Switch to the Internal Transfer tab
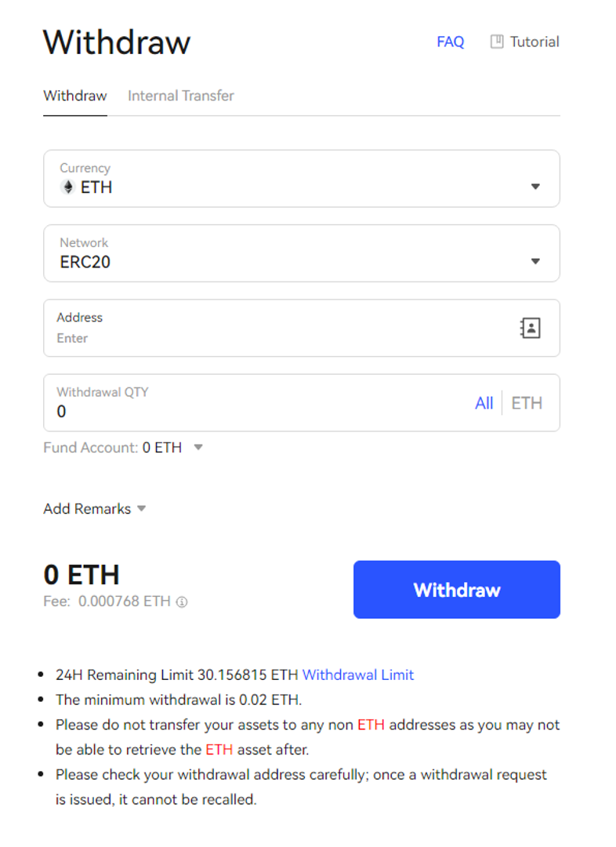The image size is (616, 847). pyautogui.click(x=180, y=96)
